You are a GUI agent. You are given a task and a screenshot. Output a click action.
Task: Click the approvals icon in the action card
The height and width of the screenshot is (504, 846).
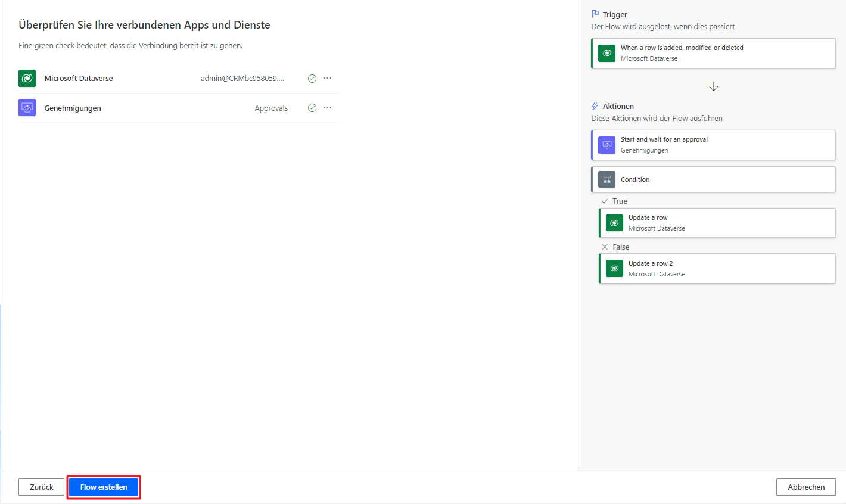[606, 145]
